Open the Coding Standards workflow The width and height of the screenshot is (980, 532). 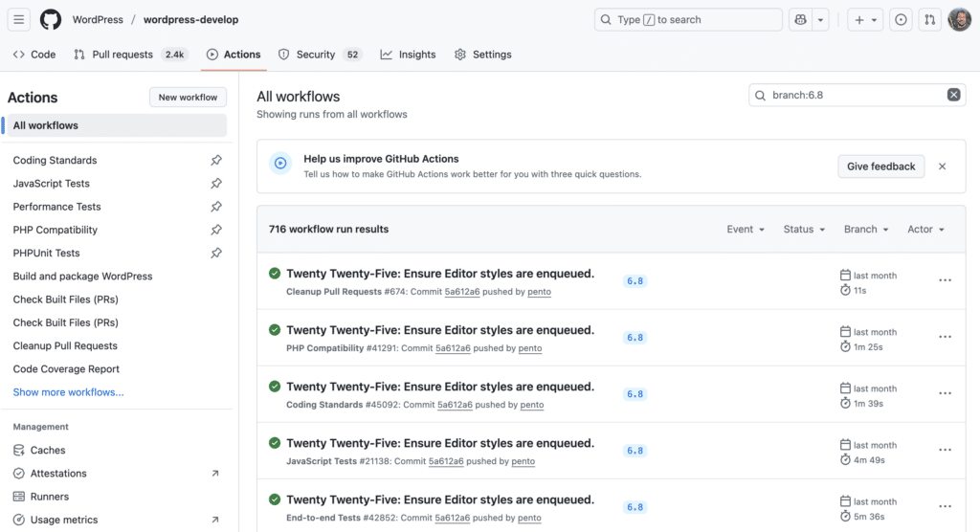tap(55, 160)
